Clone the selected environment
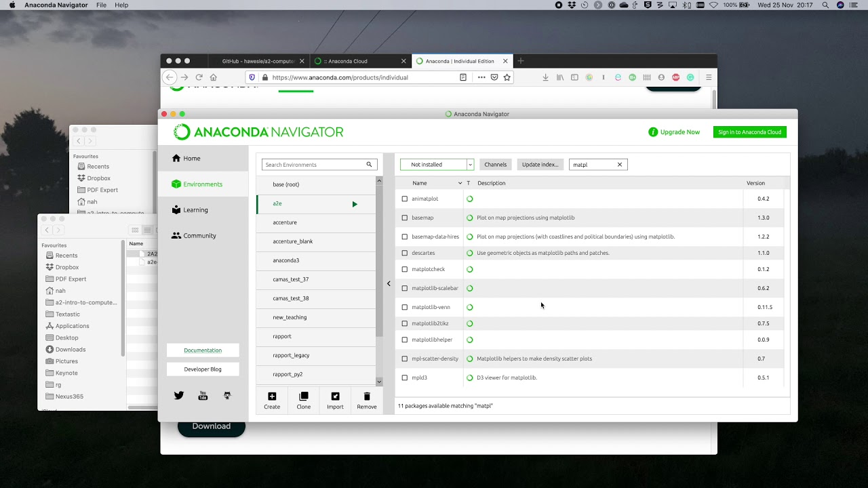 point(304,401)
